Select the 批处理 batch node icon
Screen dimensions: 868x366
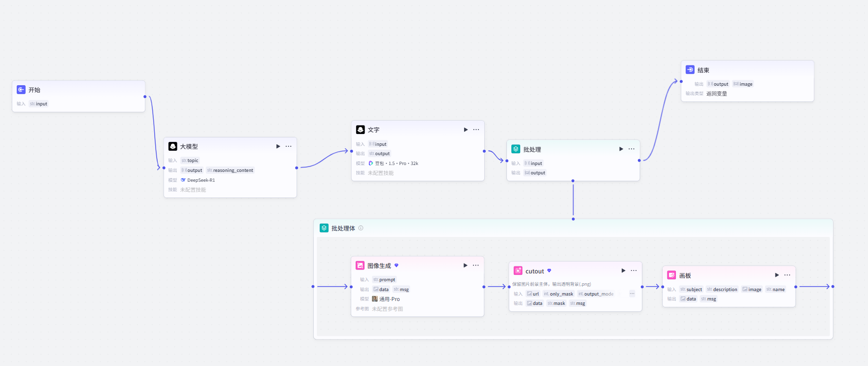pos(516,149)
